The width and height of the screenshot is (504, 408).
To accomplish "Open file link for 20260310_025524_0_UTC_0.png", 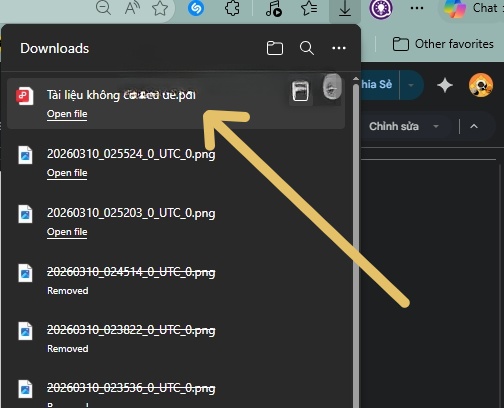I will tap(67, 173).
